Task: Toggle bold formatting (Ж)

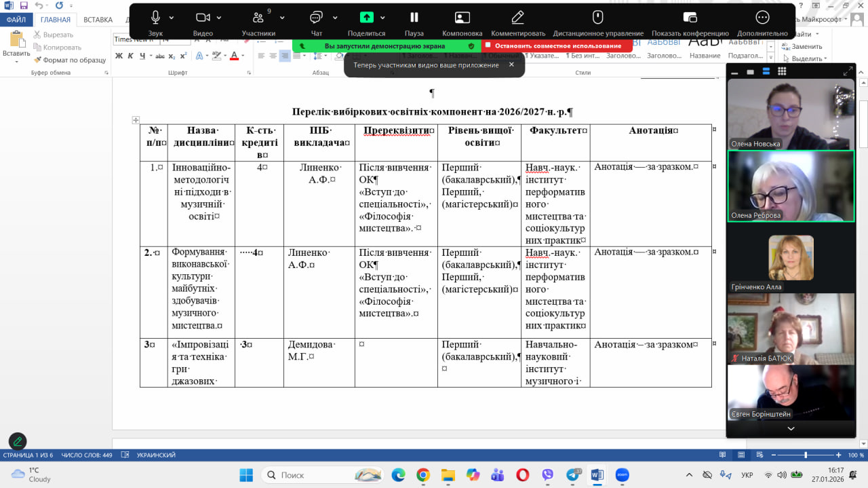Action: tap(119, 56)
